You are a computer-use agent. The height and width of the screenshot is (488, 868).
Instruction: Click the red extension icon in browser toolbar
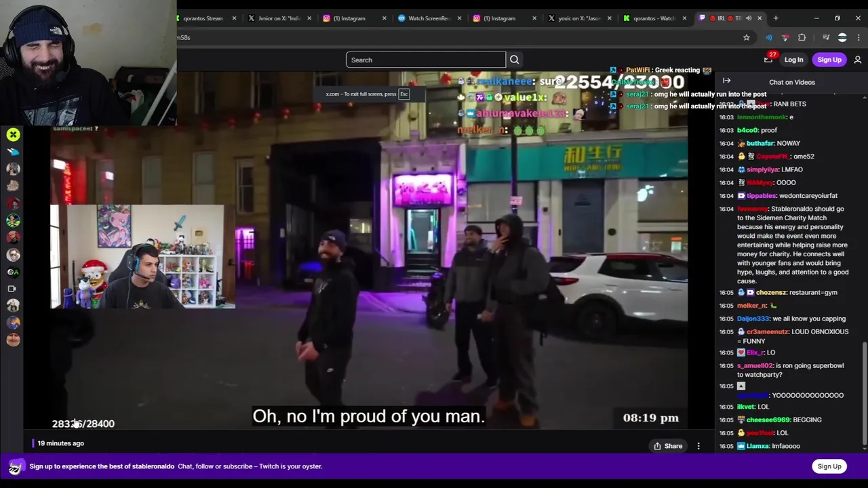785,37
